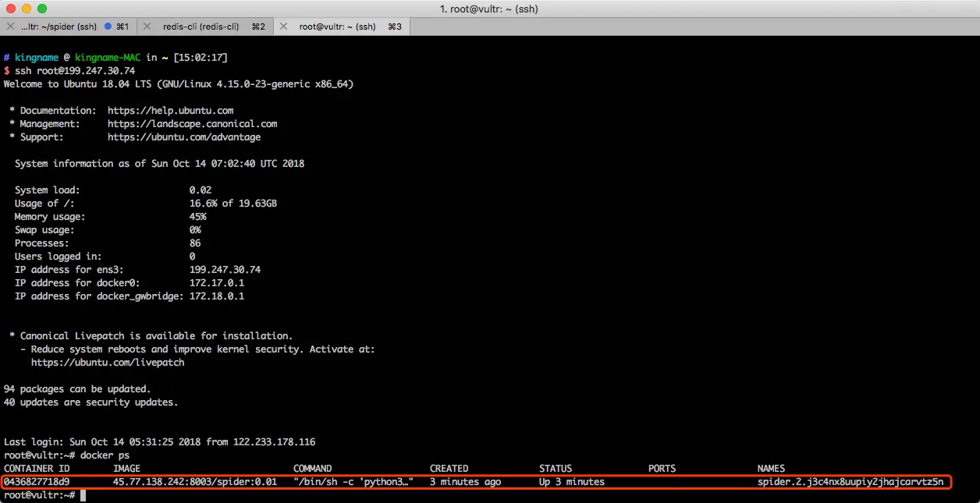The height and width of the screenshot is (503, 980).
Task: Click the 'Users logged in:' label
Action: tap(58, 257)
